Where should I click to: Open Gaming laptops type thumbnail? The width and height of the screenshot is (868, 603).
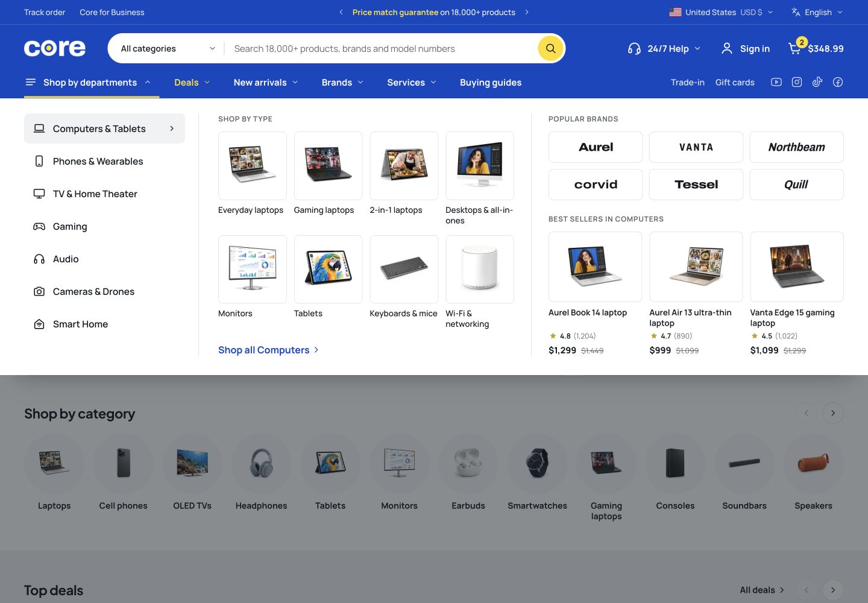(328, 166)
